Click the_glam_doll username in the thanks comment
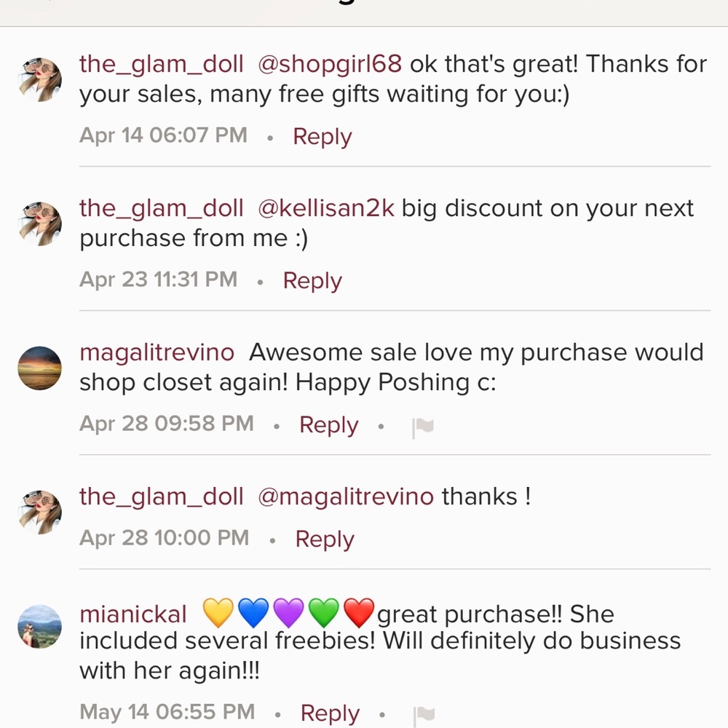The image size is (728, 728). tap(162, 496)
